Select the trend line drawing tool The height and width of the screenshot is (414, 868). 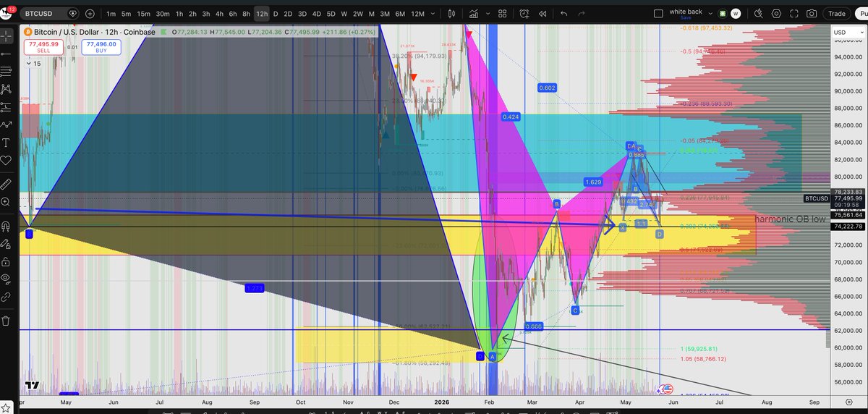[x=7, y=53]
